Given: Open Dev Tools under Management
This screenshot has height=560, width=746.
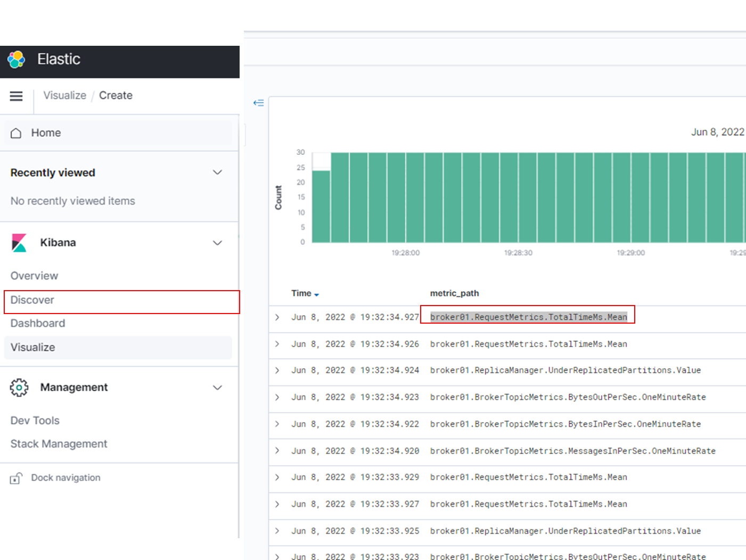Looking at the screenshot, I should 35,421.
